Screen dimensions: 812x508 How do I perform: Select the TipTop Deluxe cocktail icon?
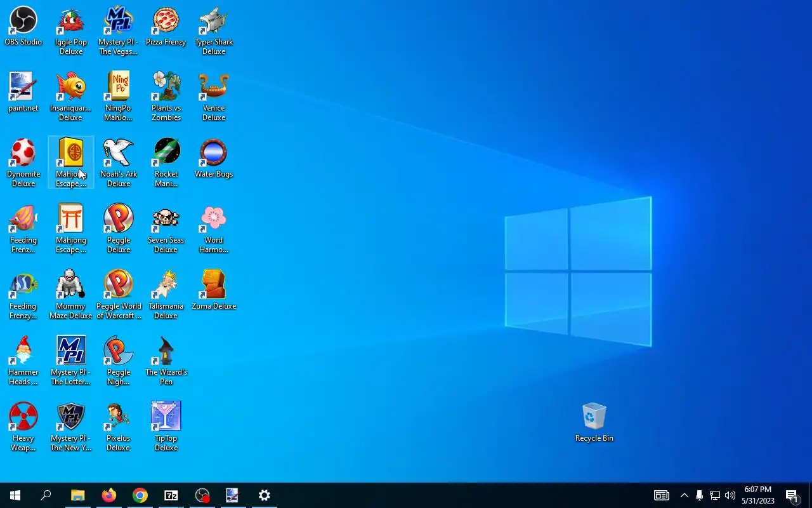coord(166,427)
